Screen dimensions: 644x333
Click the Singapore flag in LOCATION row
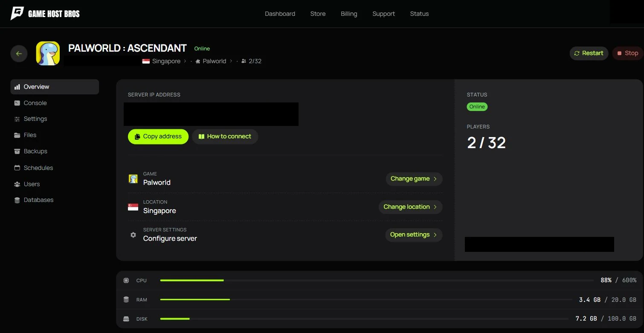tap(133, 207)
